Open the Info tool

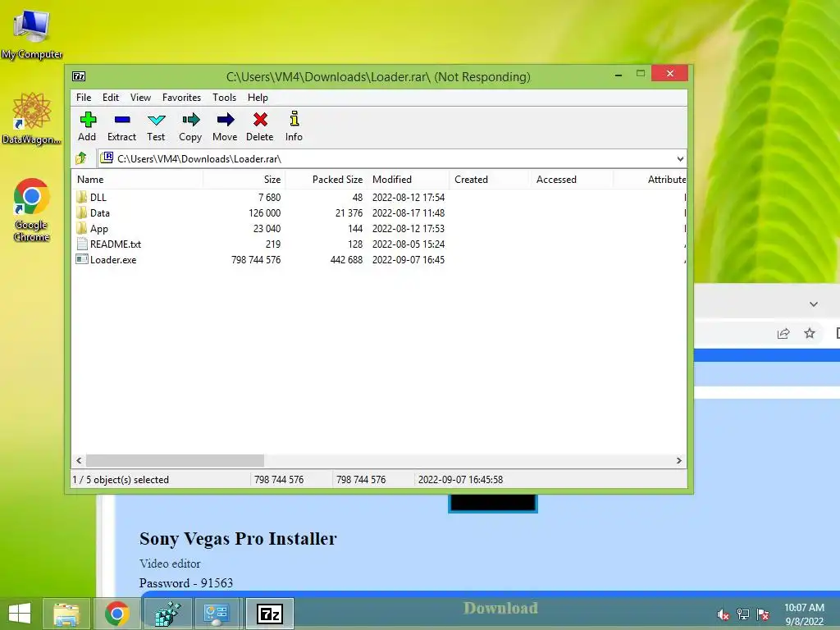click(294, 118)
